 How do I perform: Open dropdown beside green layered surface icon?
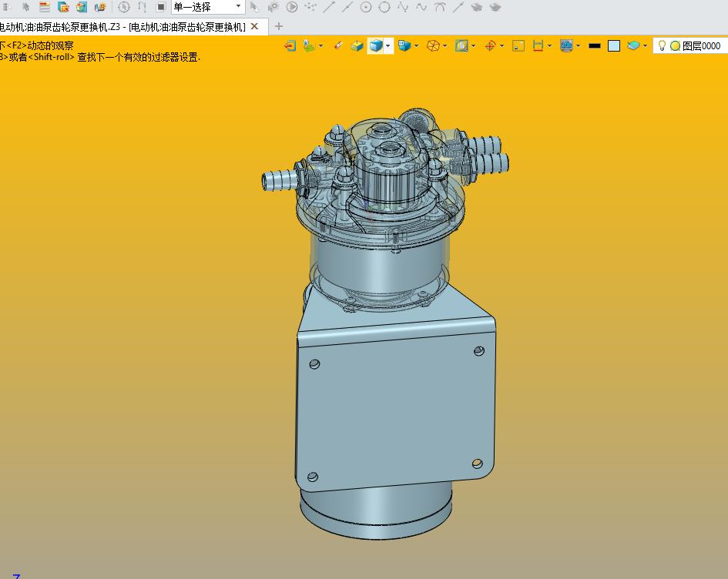pyautogui.click(x=320, y=45)
